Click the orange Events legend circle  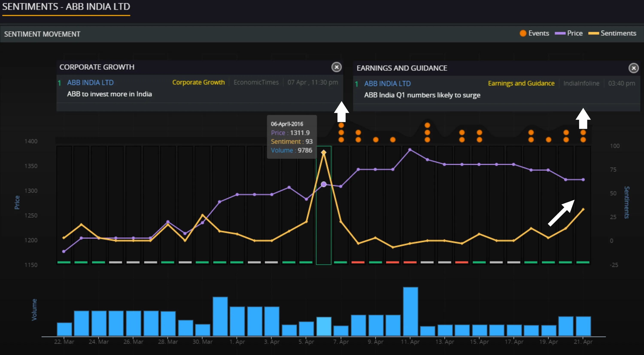[523, 33]
